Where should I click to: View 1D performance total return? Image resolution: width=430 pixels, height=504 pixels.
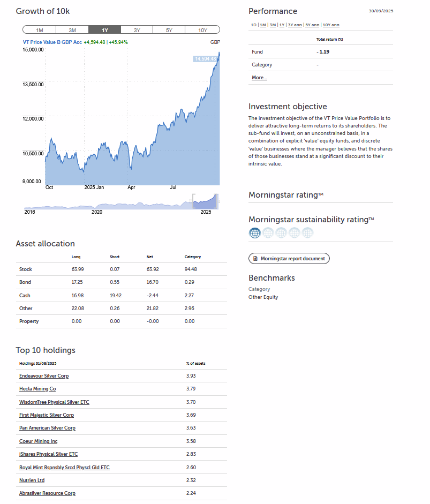click(253, 25)
